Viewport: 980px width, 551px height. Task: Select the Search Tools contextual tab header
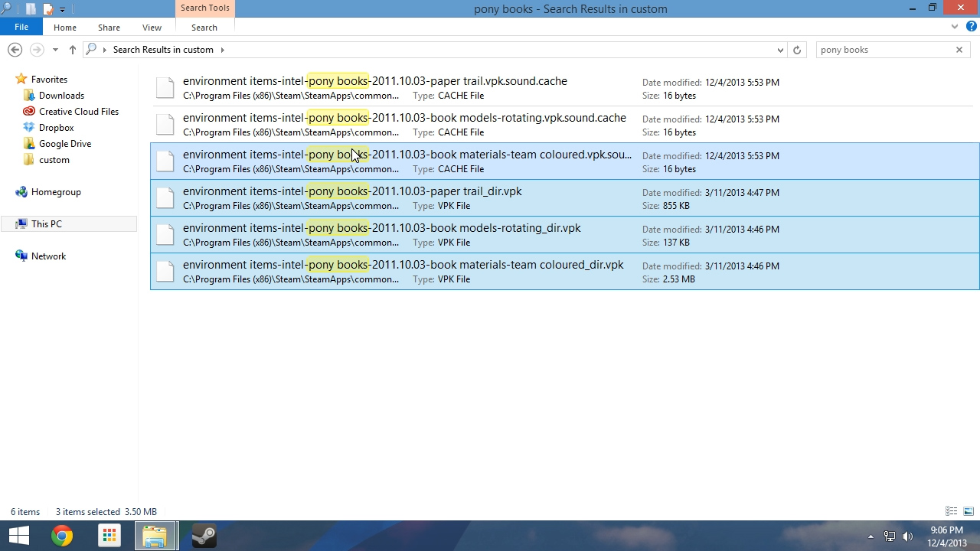(204, 8)
